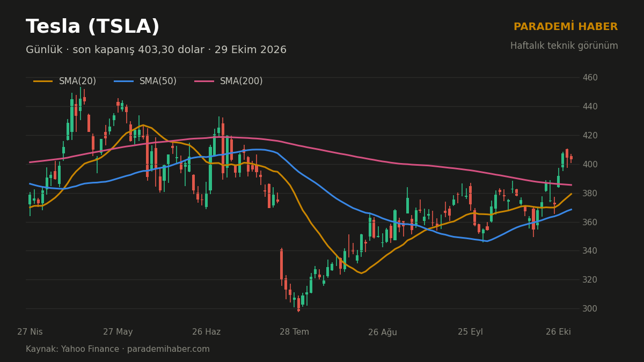Click the Haftalık teknik görünüm caption

(x=564, y=46)
